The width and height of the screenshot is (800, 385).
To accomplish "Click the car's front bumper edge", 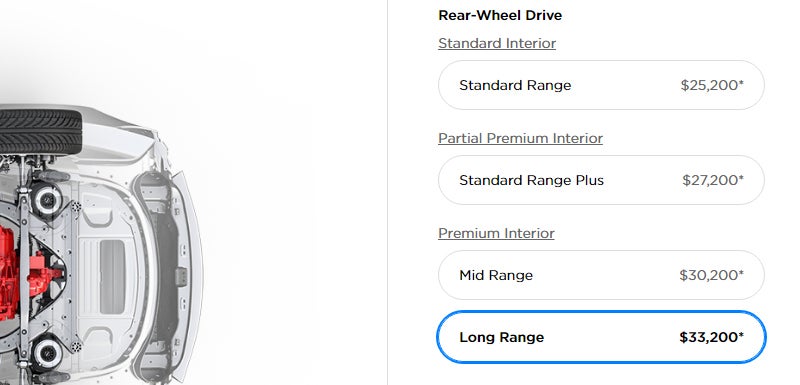I will [x=190, y=275].
